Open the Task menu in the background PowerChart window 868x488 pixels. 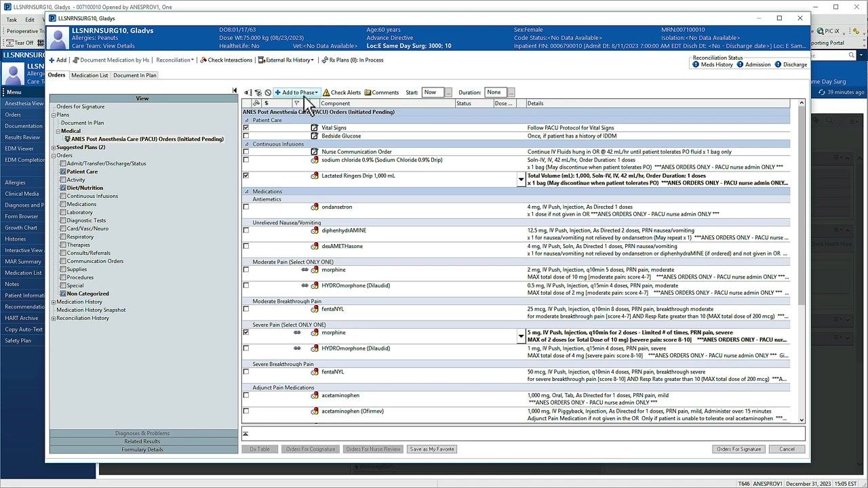[x=12, y=20]
